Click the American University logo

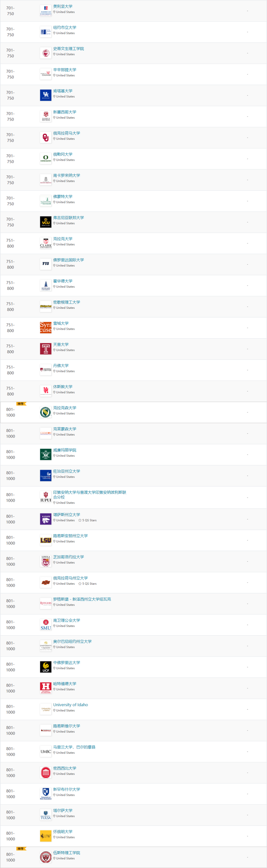click(x=46, y=11)
